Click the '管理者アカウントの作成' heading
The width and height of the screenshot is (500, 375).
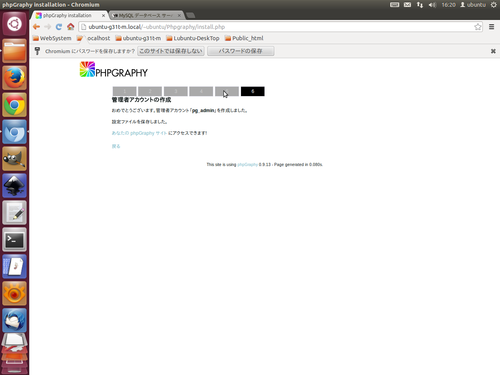tap(141, 100)
